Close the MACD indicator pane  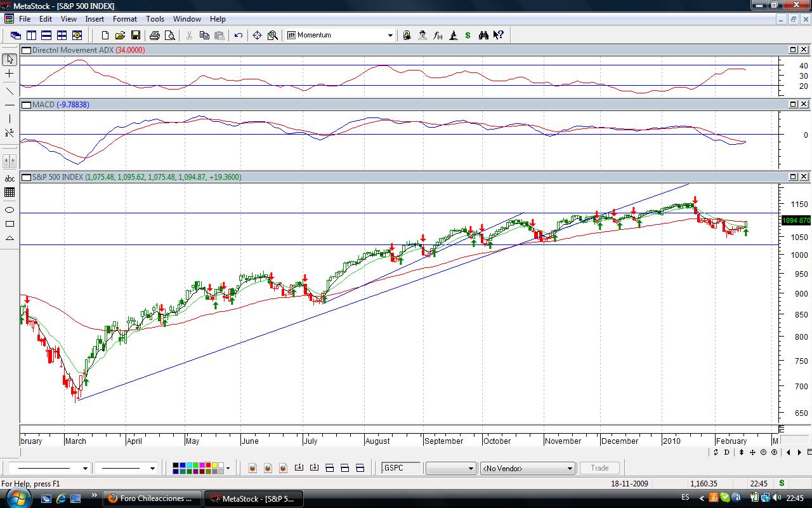pos(804,104)
